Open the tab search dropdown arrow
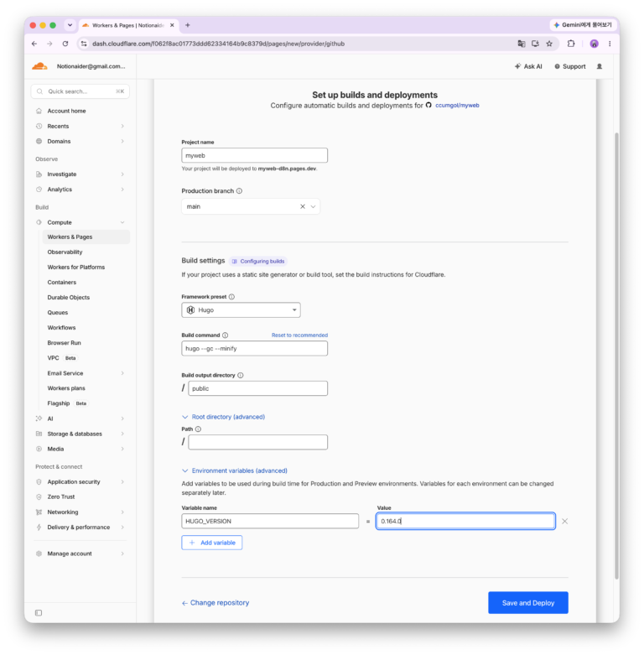 (70, 25)
